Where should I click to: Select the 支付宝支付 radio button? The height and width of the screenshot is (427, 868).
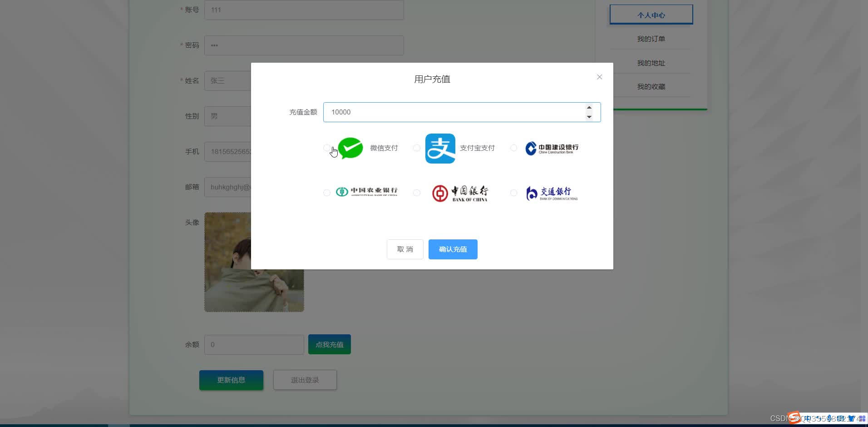pos(417,148)
